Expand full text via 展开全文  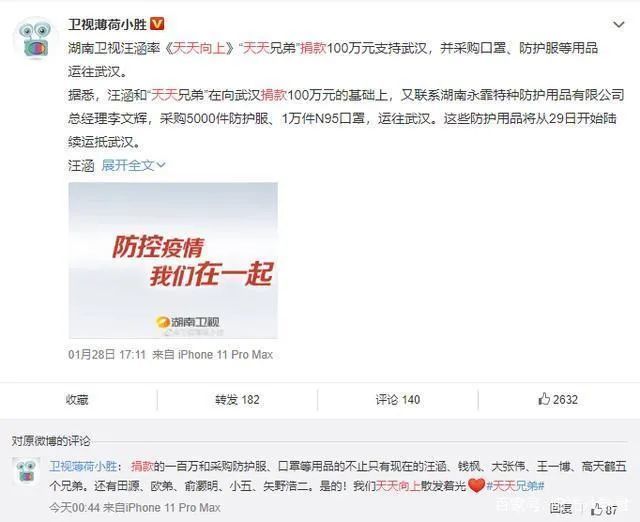tap(133, 165)
